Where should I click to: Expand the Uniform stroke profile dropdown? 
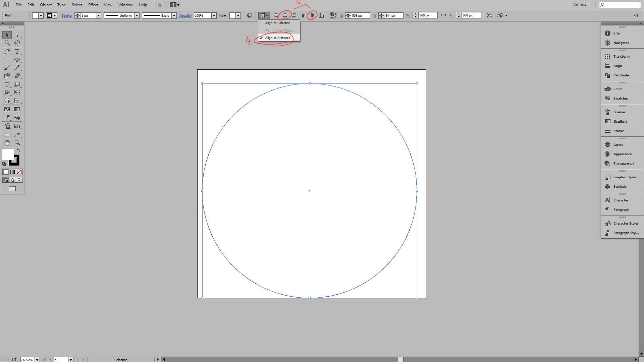pos(137,15)
